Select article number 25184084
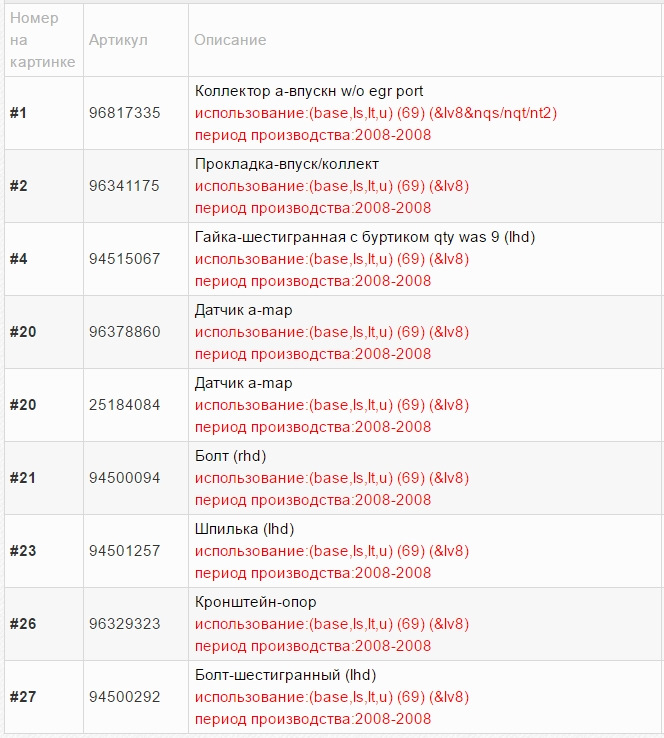664x738 pixels. (124, 405)
